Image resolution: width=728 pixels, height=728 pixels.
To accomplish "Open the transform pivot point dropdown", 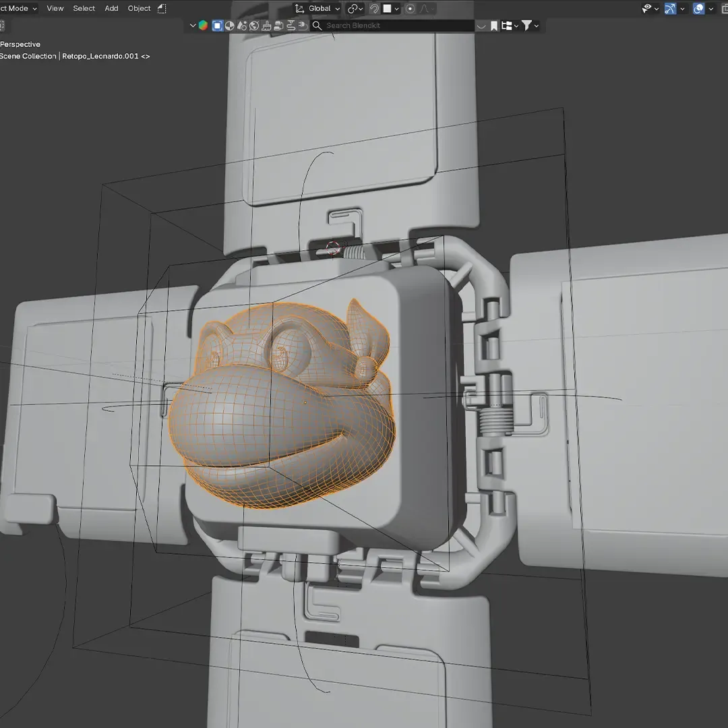I will coord(356,8).
